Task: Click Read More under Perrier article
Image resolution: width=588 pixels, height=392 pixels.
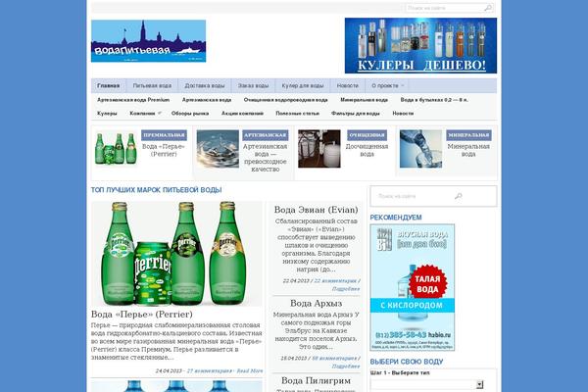Action: [250, 370]
